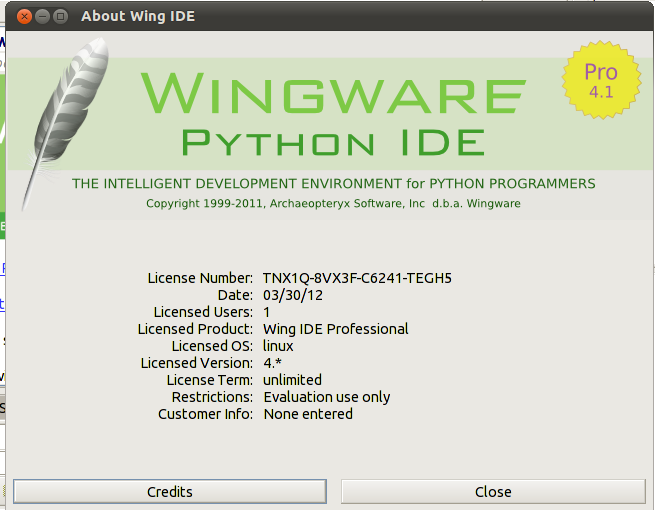Click the Restrictions label

(212, 397)
